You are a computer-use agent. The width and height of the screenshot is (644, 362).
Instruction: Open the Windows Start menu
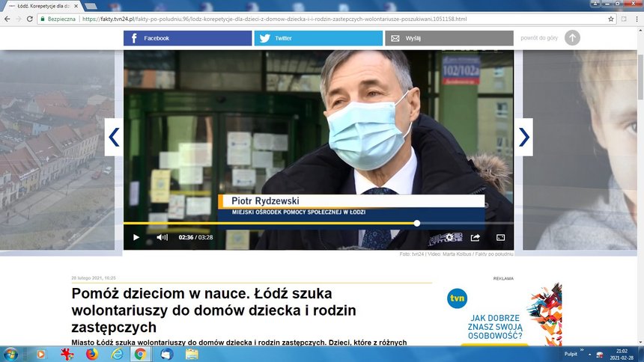11,354
